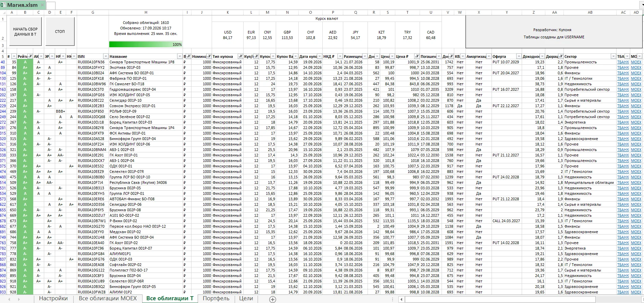
Task: Select the Полипласт П02-БО-17 name cell
Action: tap(146, 270)
